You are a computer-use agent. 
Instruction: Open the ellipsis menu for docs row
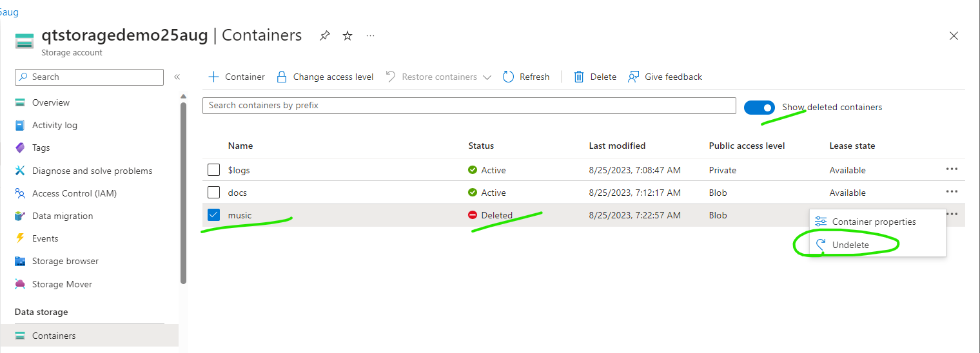click(x=952, y=191)
